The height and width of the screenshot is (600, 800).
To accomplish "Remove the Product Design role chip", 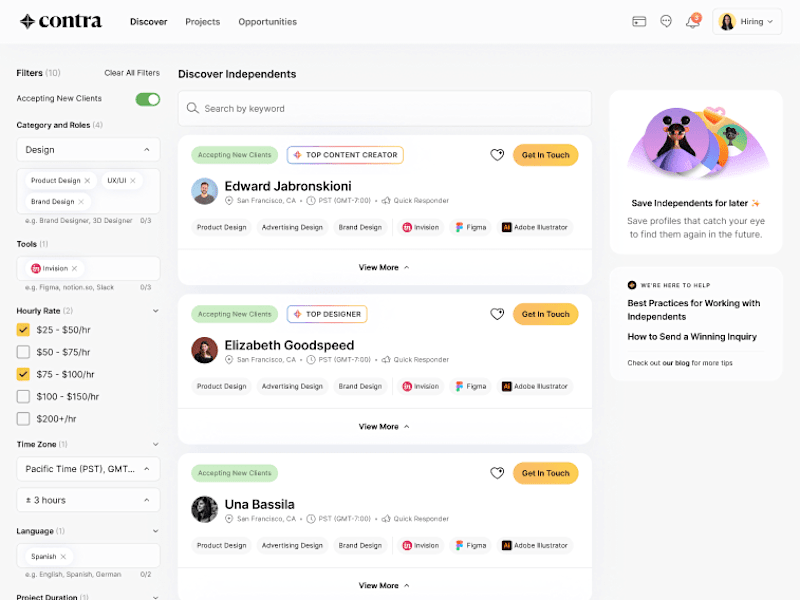I will point(87,181).
